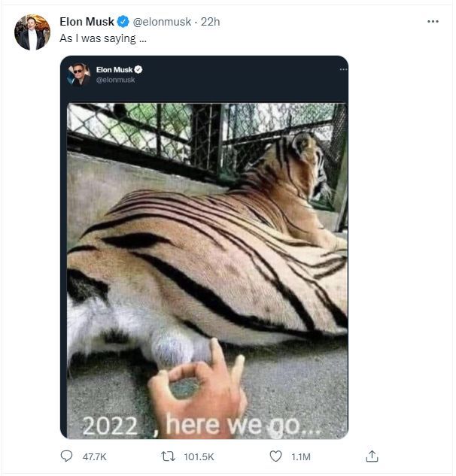The width and height of the screenshot is (456, 476).
Task: Open the more options menu on the main tweet
Action: tap(433, 22)
